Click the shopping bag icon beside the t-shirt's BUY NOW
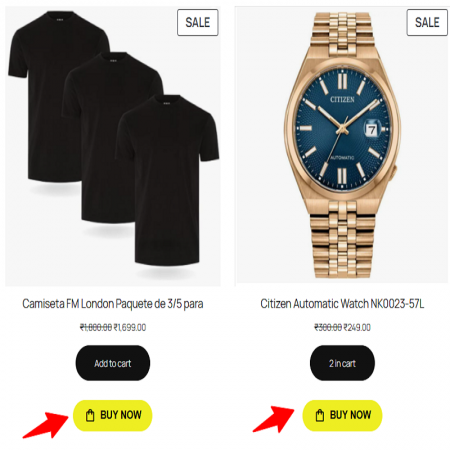 coord(90,415)
